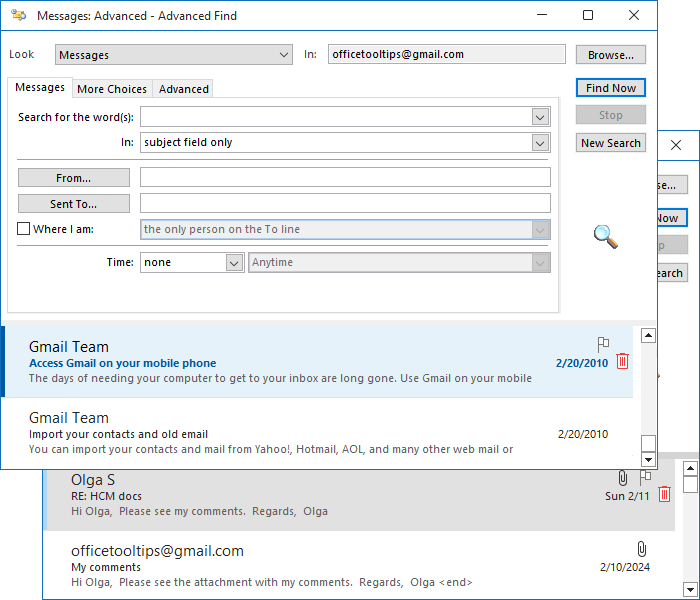Click scroll up arrow in background window
Viewport: 700px width, 600px height.
[x=690, y=468]
